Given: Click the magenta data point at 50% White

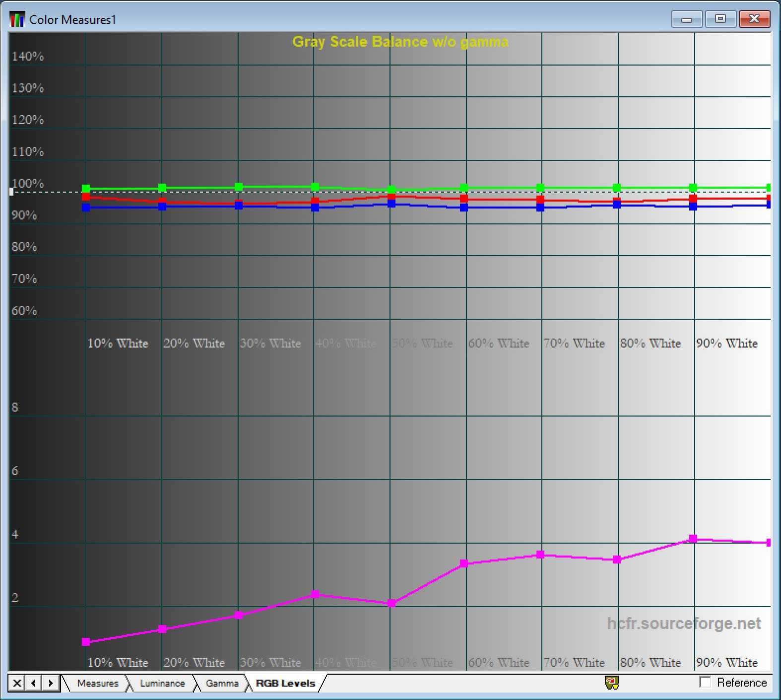Looking at the screenshot, I should coord(391,603).
